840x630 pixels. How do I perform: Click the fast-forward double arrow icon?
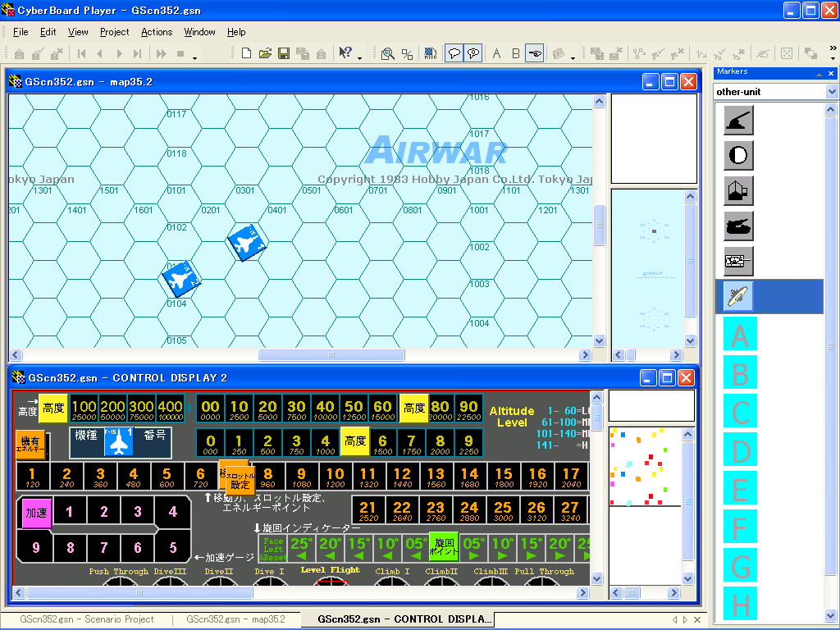point(162,53)
